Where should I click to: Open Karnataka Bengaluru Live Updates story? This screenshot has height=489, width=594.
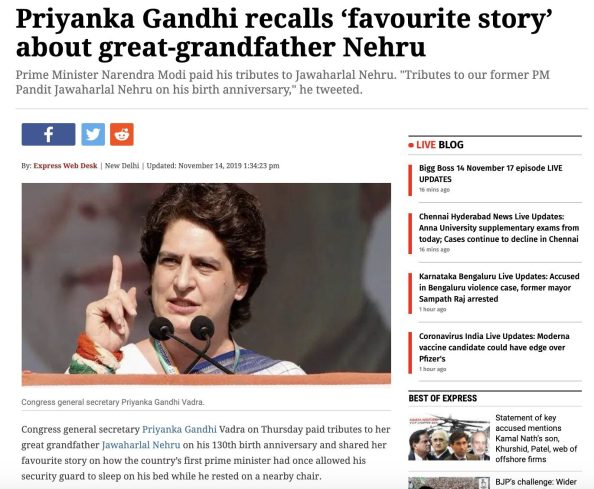click(499, 287)
